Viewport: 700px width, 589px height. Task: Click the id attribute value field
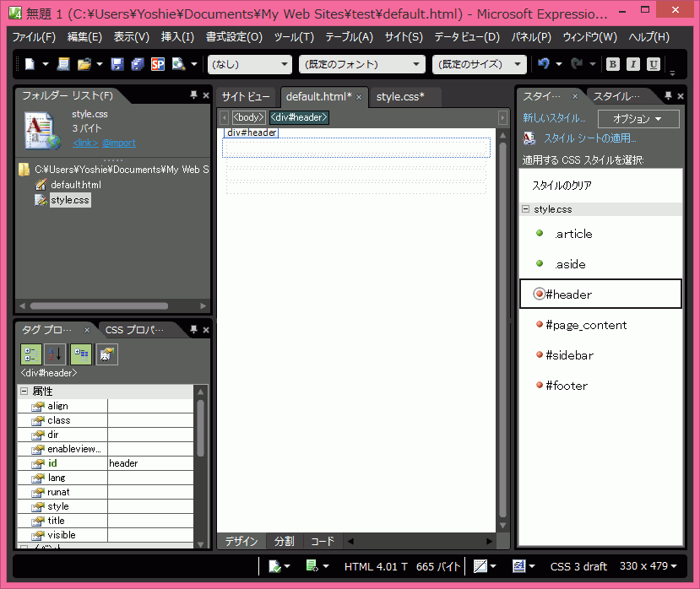[x=150, y=463]
